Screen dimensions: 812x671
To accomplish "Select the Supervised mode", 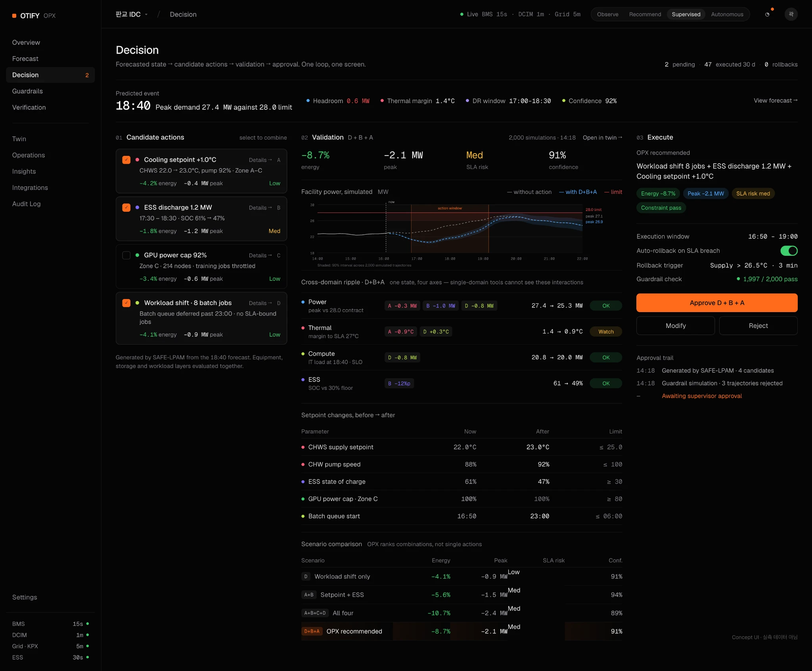I will 686,14.
